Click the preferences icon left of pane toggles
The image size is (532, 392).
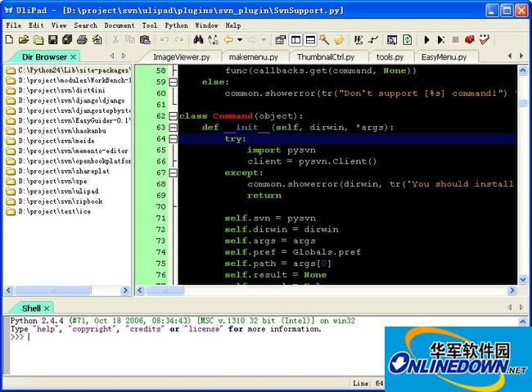[281, 40]
